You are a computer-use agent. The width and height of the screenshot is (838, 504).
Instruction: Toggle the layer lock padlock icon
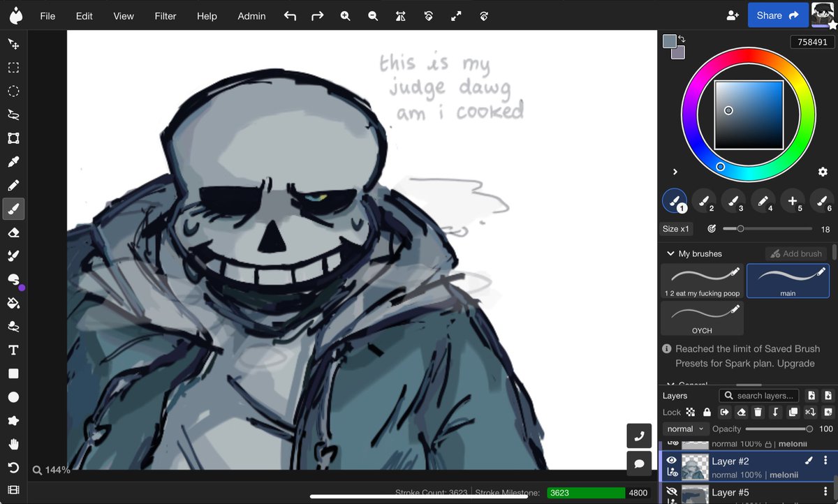(x=707, y=412)
